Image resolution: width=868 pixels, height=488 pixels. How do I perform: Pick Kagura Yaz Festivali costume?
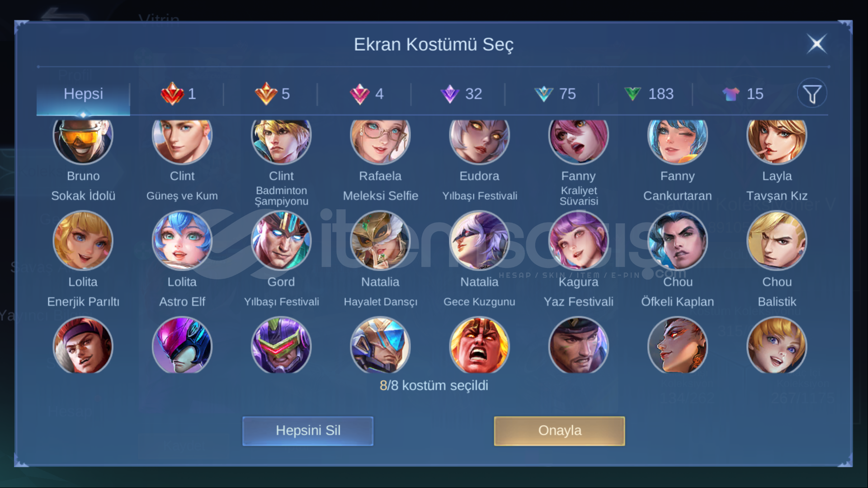(x=579, y=240)
